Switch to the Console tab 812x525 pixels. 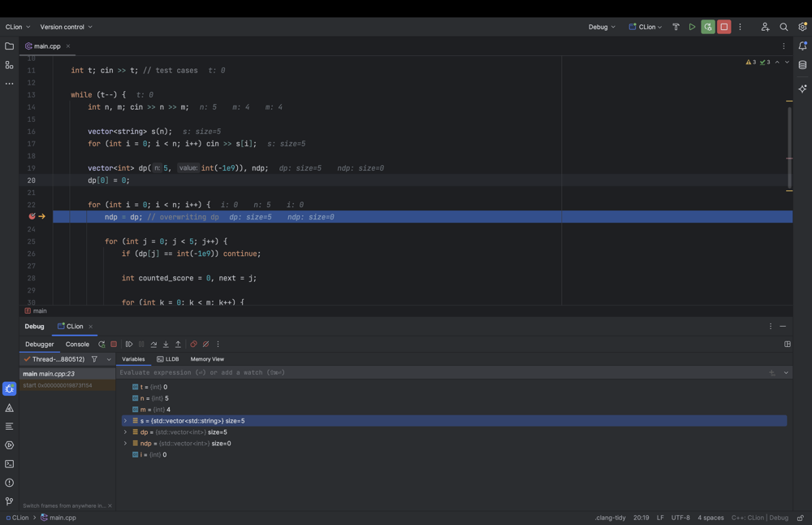(x=77, y=345)
